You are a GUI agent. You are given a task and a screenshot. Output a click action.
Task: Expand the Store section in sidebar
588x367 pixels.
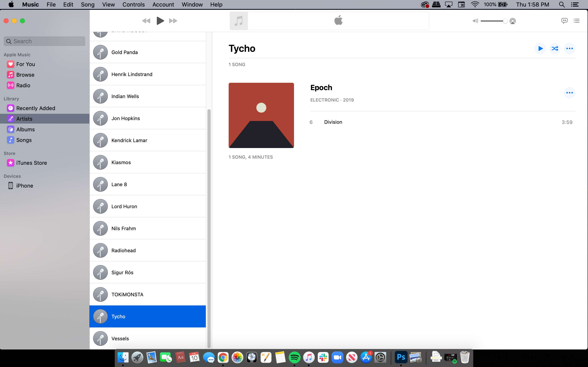coord(9,153)
